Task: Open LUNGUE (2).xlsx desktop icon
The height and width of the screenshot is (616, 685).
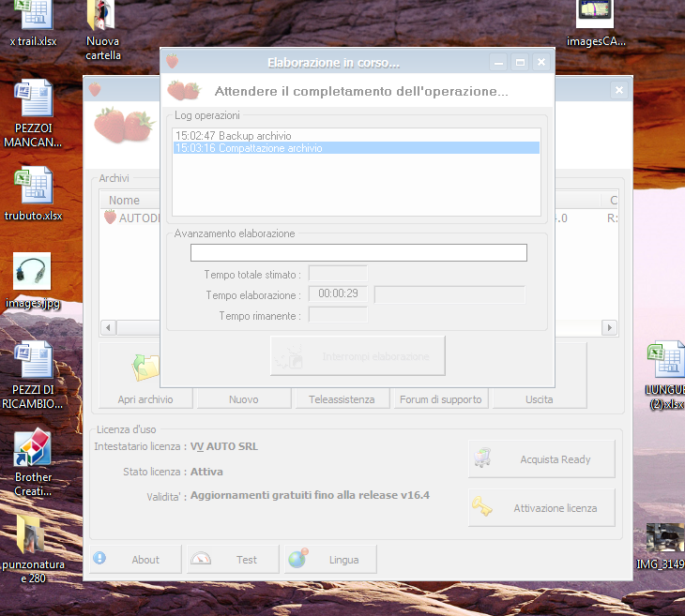Action: click(x=665, y=375)
